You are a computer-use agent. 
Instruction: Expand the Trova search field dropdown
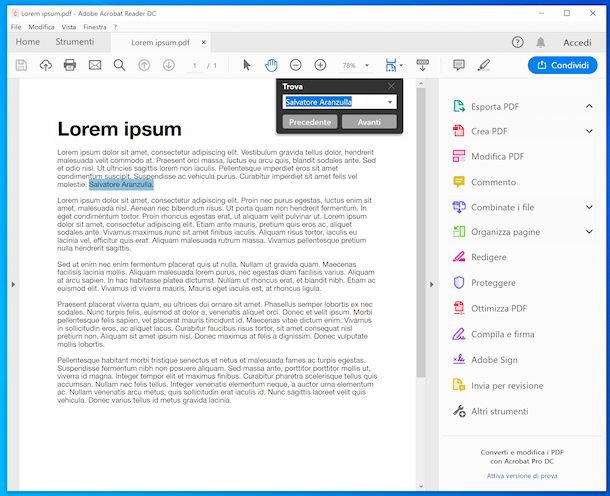pos(390,102)
